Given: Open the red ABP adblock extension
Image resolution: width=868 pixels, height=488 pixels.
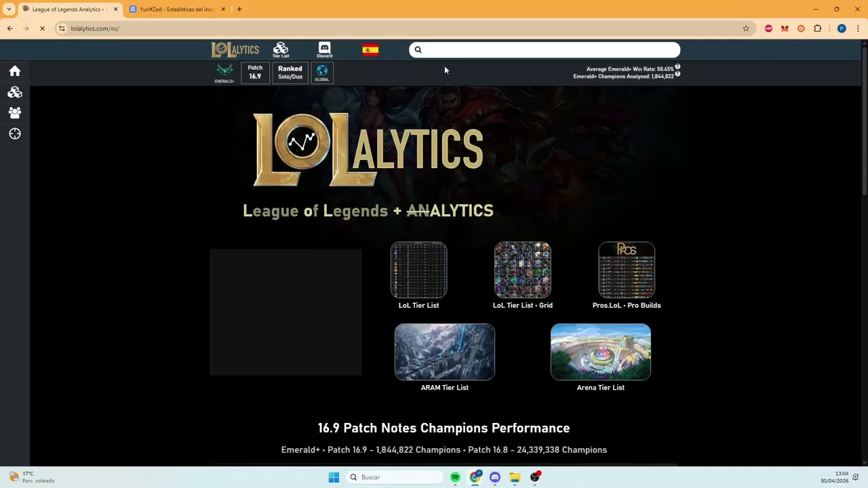Looking at the screenshot, I should [768, 28].
